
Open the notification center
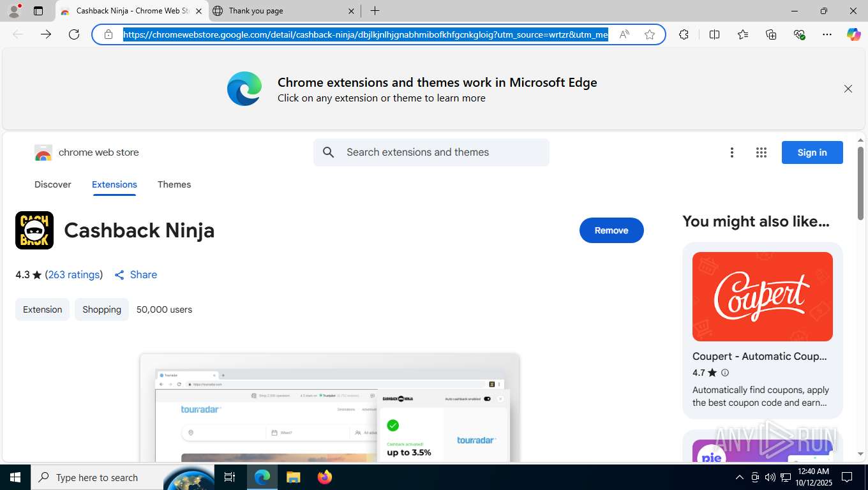click(847, 477)
